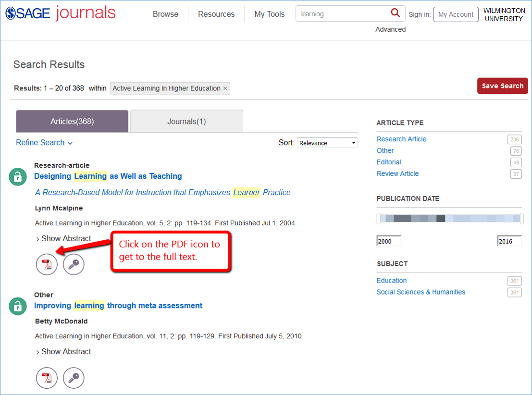Viewport: 532px width, 395px height.
Task: Click the red search magnifier icon
Action: 395,13
